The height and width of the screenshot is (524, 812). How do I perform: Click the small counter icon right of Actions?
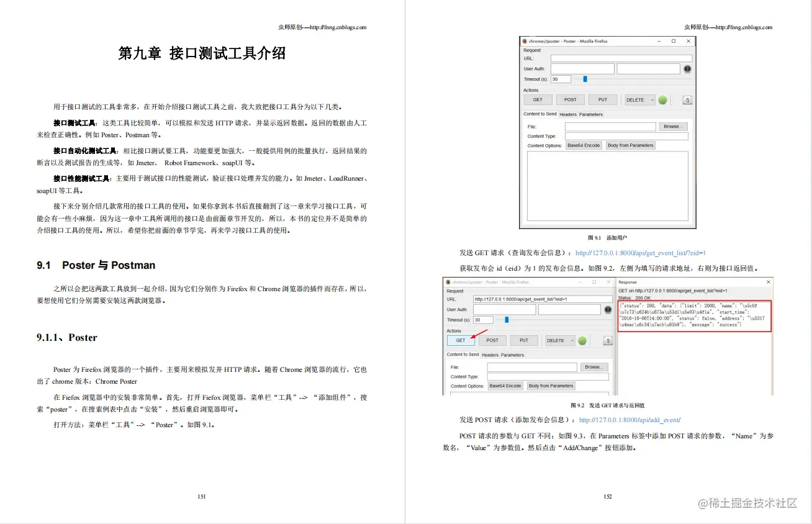coord(687,101)
